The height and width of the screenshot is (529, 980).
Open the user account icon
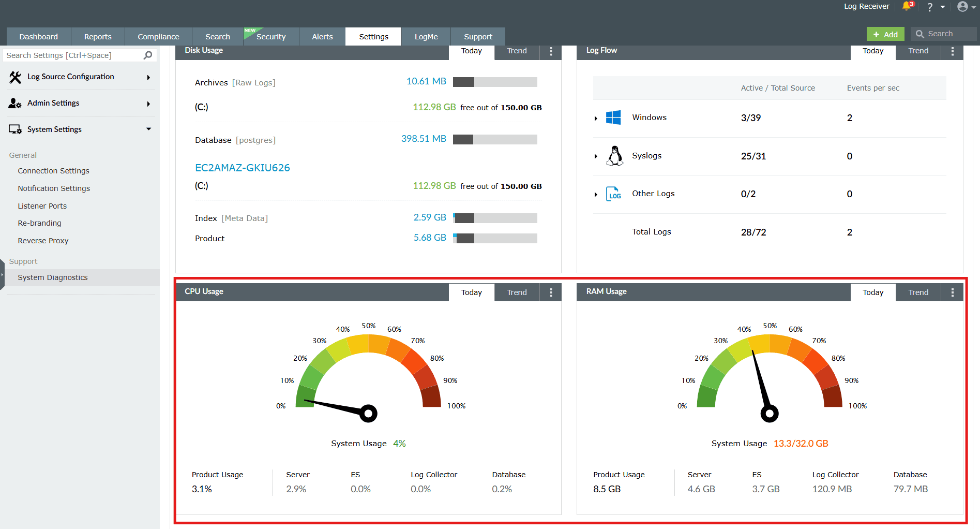(962, 7)
